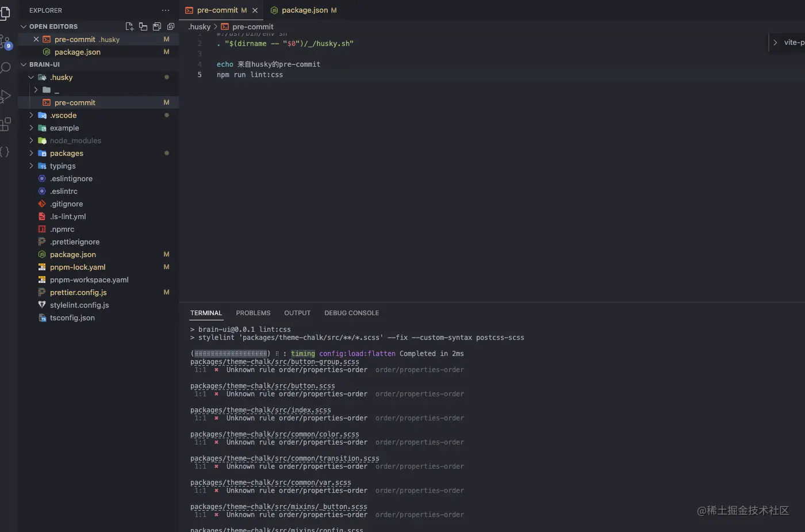The width and height of the screenshot is (805, 532).
Task: Close the pre-commit editor tab
Action: tap(255, 10)
